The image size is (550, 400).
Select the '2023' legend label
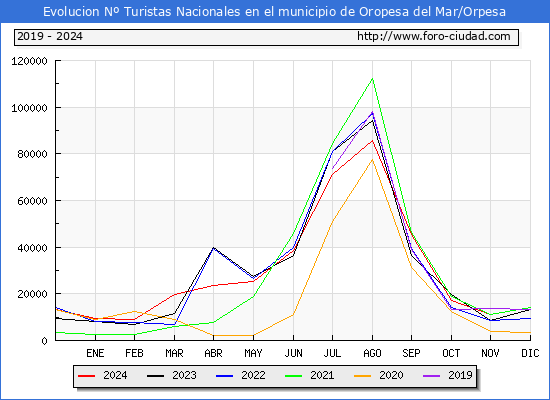pyautogui.click(x=184, y=375)
